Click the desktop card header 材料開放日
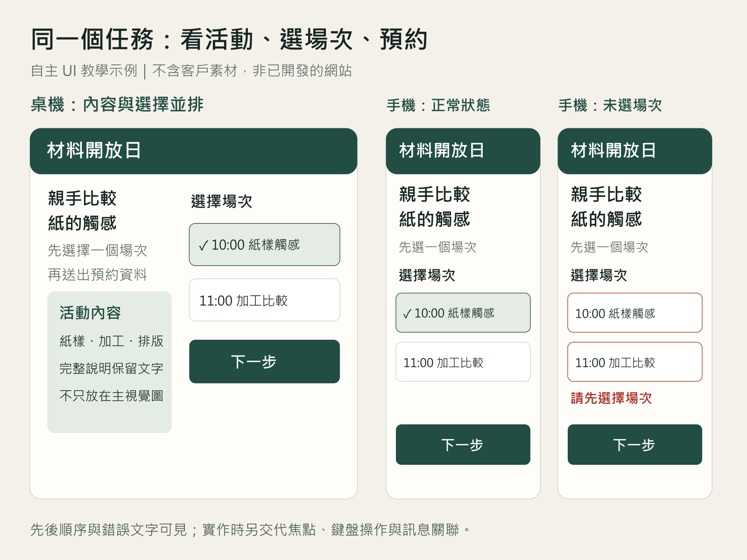 click(x=194, y=151)
